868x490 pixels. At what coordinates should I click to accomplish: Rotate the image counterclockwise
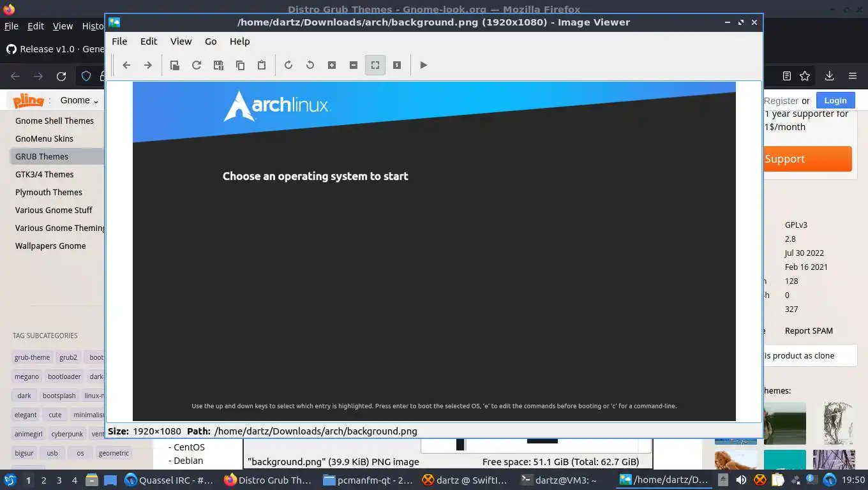(x=310, y=65)
